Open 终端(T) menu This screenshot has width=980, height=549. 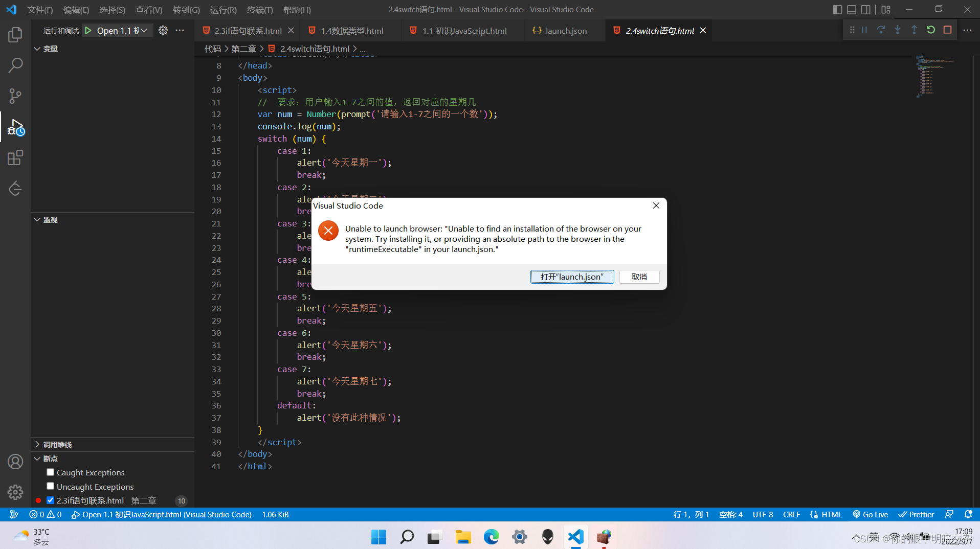tap(260, 10)
